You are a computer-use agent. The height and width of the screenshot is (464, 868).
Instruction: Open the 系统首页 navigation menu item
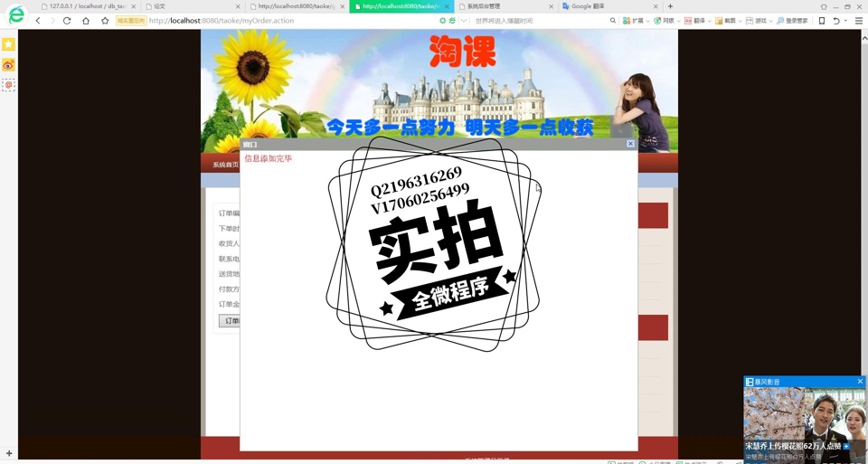pyautogui.click(x=226, y=165)
